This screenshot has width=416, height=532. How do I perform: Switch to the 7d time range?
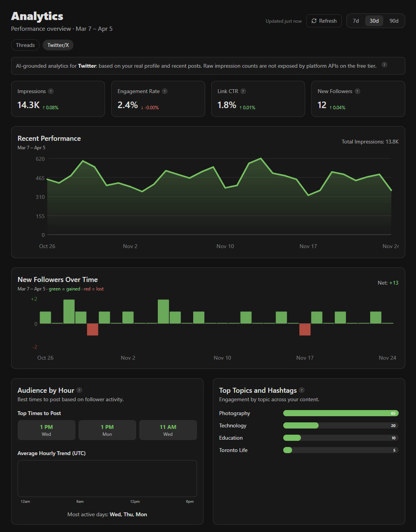click(355, 21)
